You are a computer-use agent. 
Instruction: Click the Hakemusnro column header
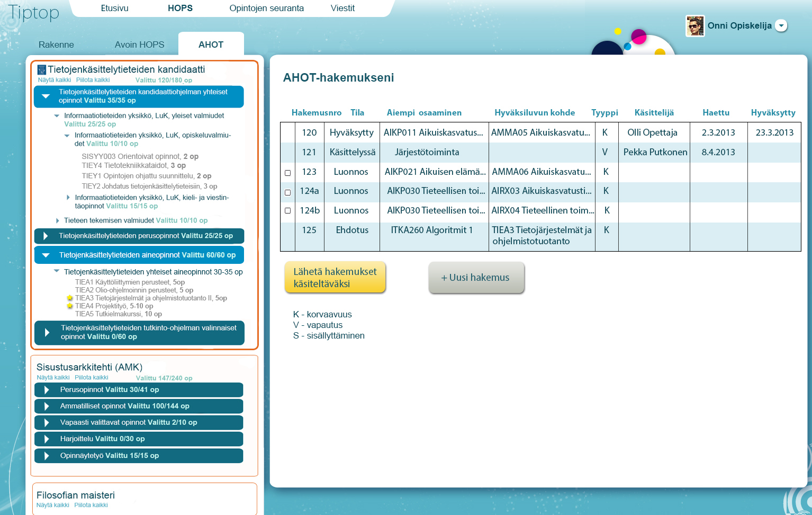(317, 112)
